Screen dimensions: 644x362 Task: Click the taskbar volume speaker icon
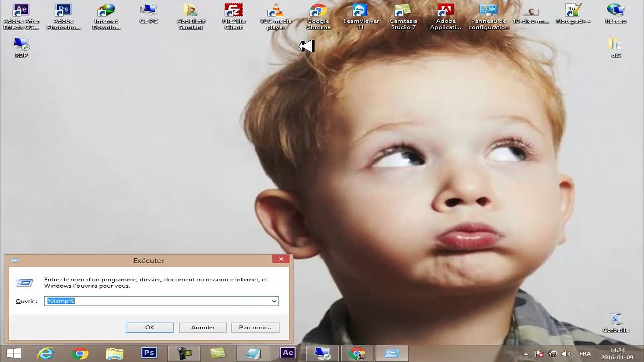(x=566, y=354)
